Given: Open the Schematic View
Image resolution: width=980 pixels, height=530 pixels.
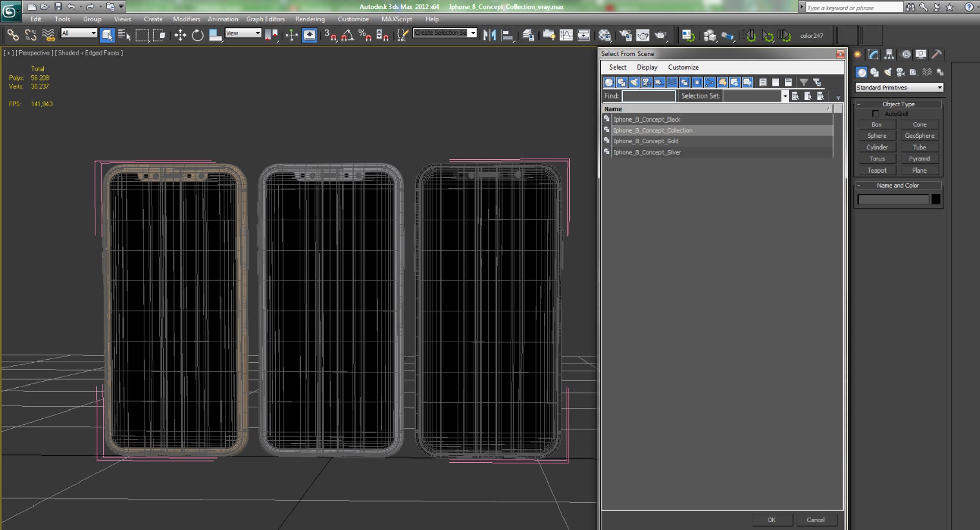Looking at the screenshot, I should 583,35.
